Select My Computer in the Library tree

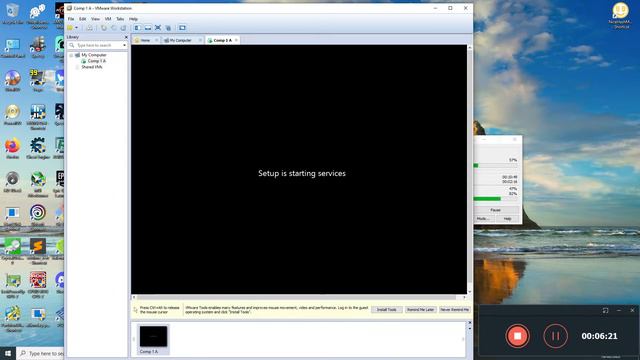point(93,55)
